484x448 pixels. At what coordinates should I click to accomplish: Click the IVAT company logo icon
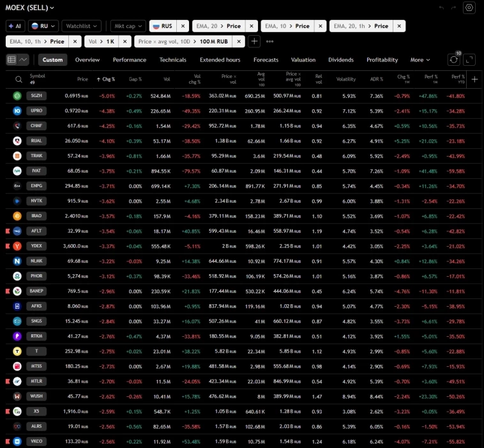[x=17, y=171]
